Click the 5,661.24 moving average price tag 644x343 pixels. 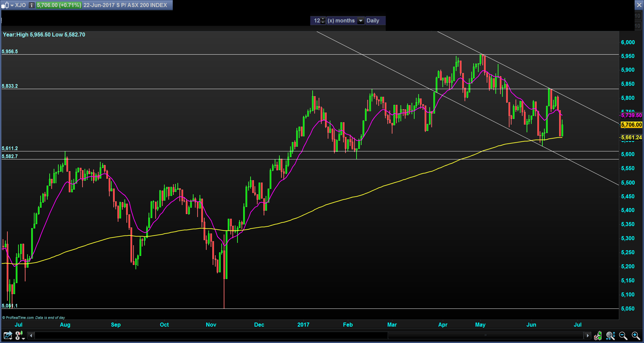point(631,137)
